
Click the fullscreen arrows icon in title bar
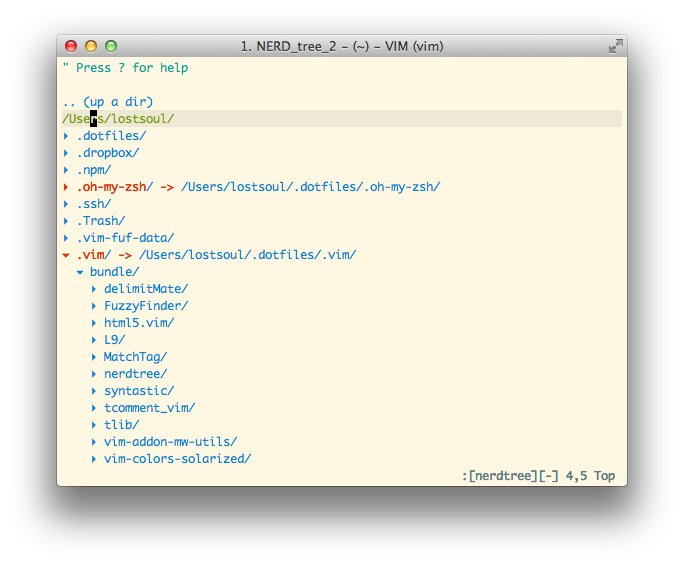click(x=616, y=46)
